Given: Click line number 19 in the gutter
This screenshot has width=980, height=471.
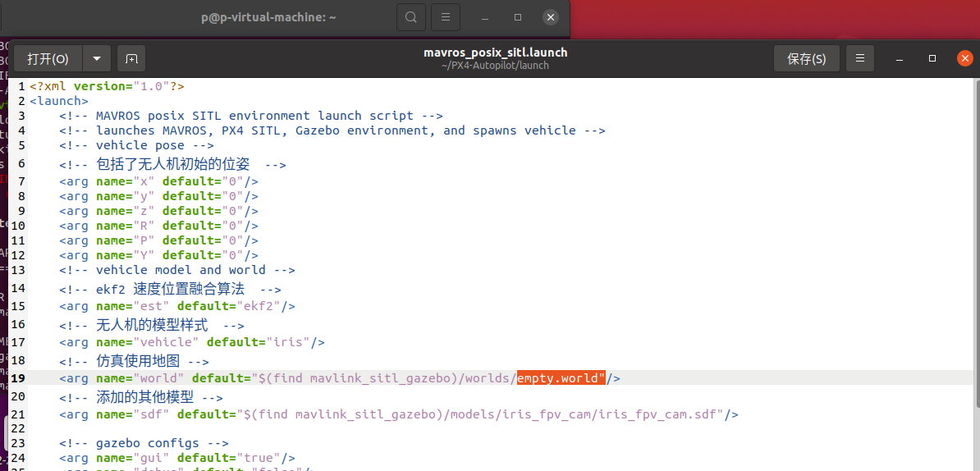Looking at the screenshot, I should click(x=18, y=378).
